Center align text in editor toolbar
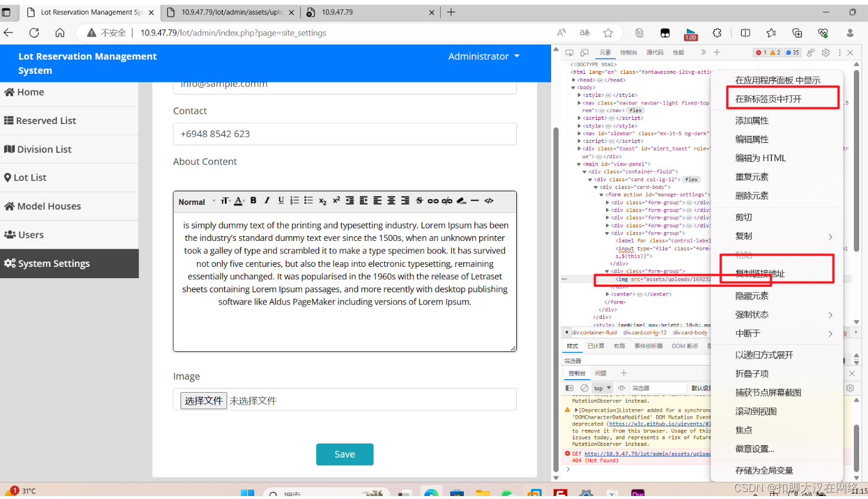 click(x=391, y=201)
